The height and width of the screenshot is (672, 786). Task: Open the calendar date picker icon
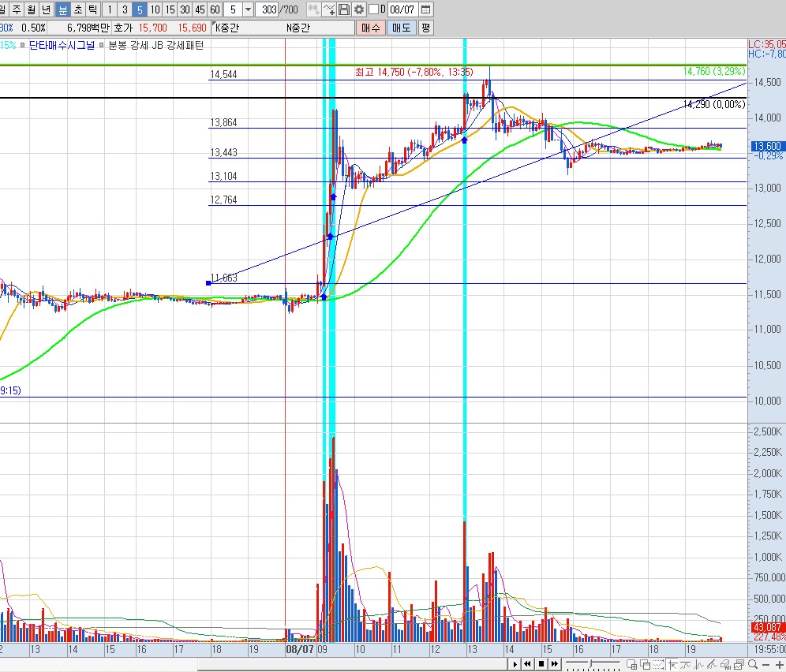(x=425, y=9)
